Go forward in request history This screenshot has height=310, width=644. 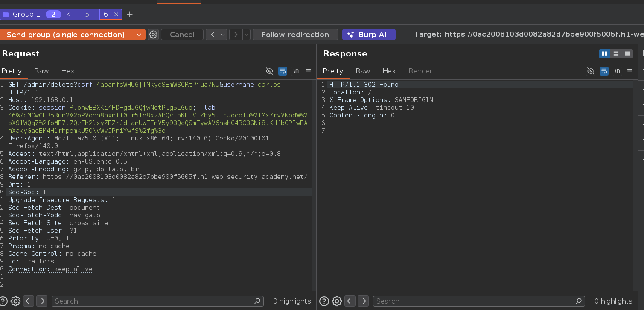(x=236, y=35)
